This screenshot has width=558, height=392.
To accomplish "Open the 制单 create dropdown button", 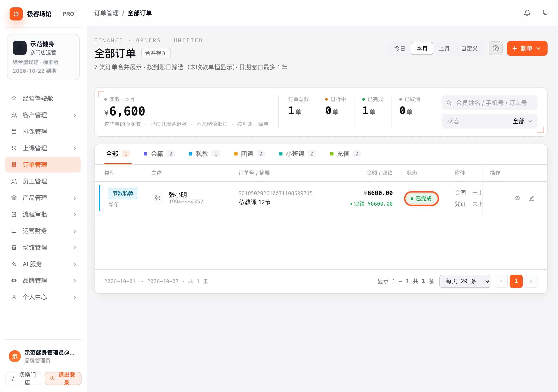I will (x=527, y=48).
